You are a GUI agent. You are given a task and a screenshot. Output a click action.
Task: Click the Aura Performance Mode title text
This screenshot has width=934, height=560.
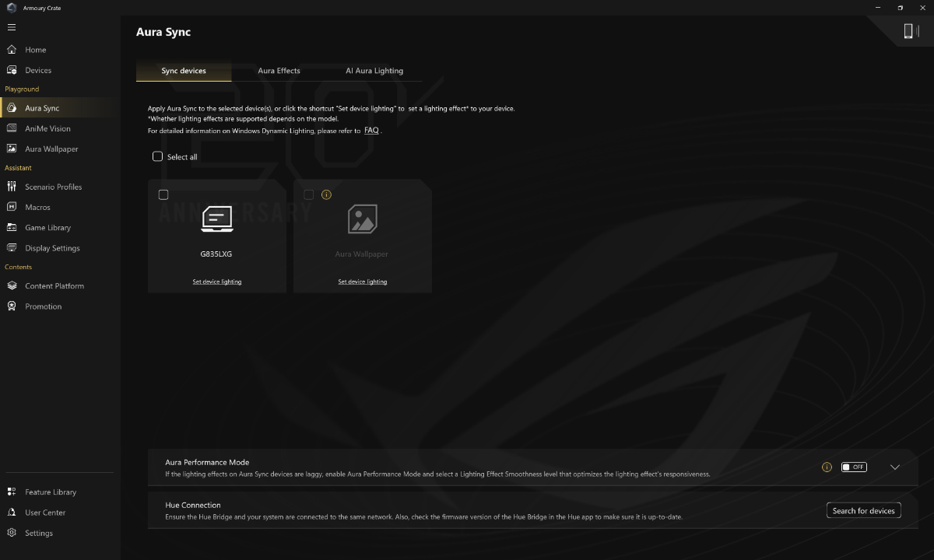(x=207, y=462)
